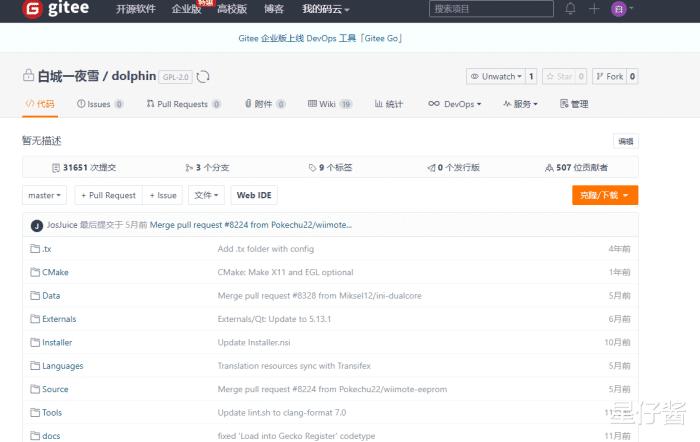700x442 pixels.
Task: Click the GPL-2.0 license badge
Action: point(175,77)
